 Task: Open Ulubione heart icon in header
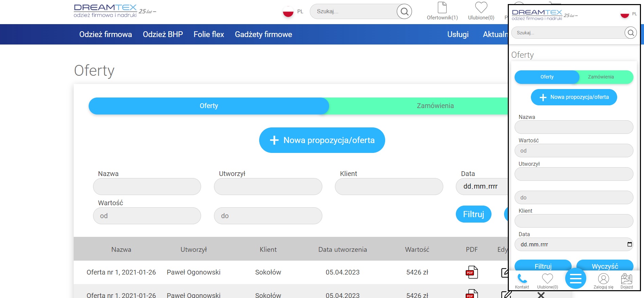pyautogui.click(x=481, y=7)
